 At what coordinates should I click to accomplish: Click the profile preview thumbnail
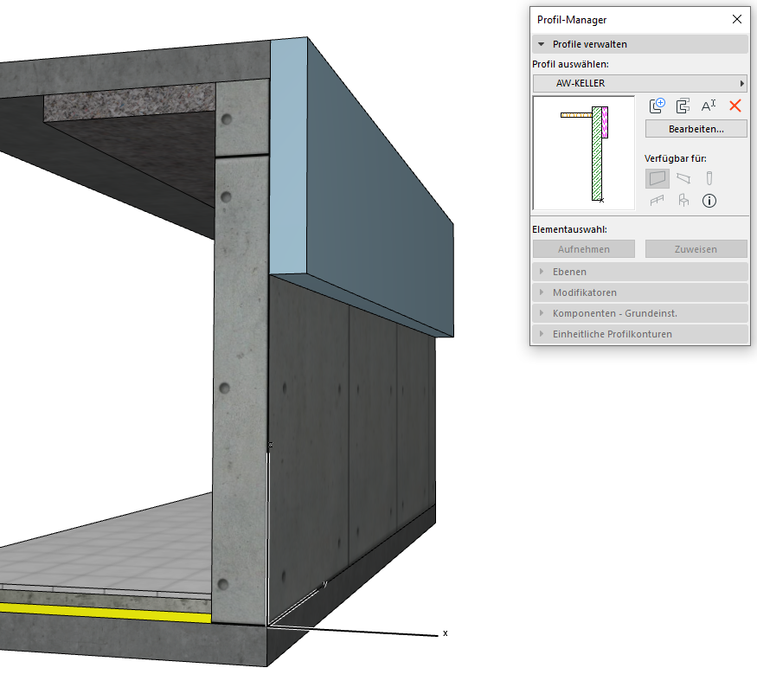coord(584,153)
